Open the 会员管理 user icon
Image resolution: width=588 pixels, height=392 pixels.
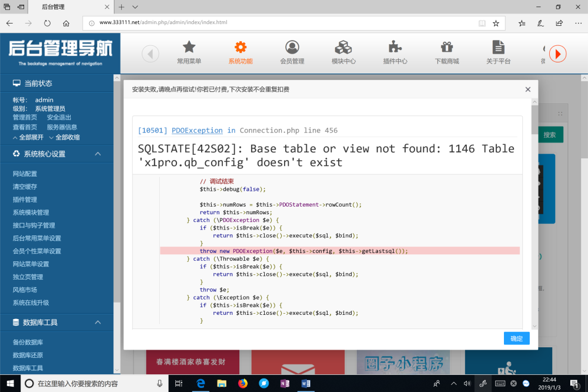[x=292, y=48]
